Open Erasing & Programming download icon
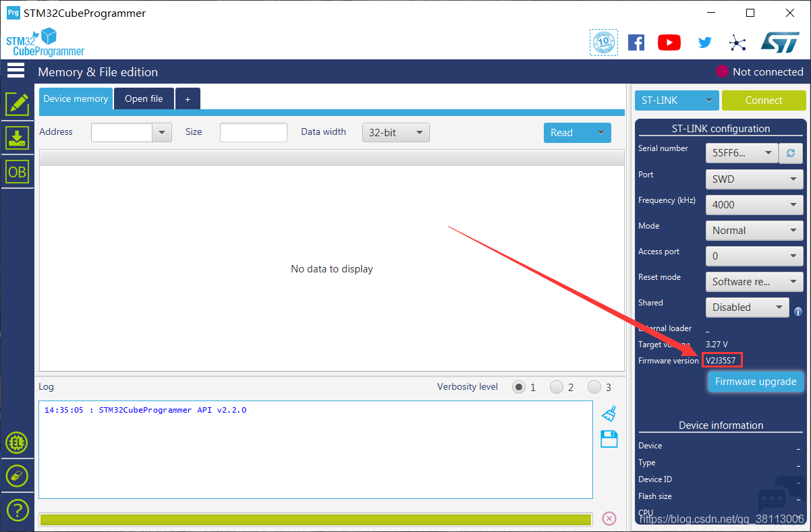Image resolution: width=811 pixels, height=532 pixels. [17, 138]
